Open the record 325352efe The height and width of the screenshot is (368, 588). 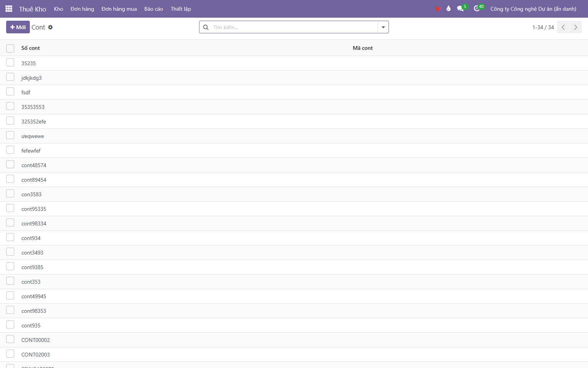point(34,122)
